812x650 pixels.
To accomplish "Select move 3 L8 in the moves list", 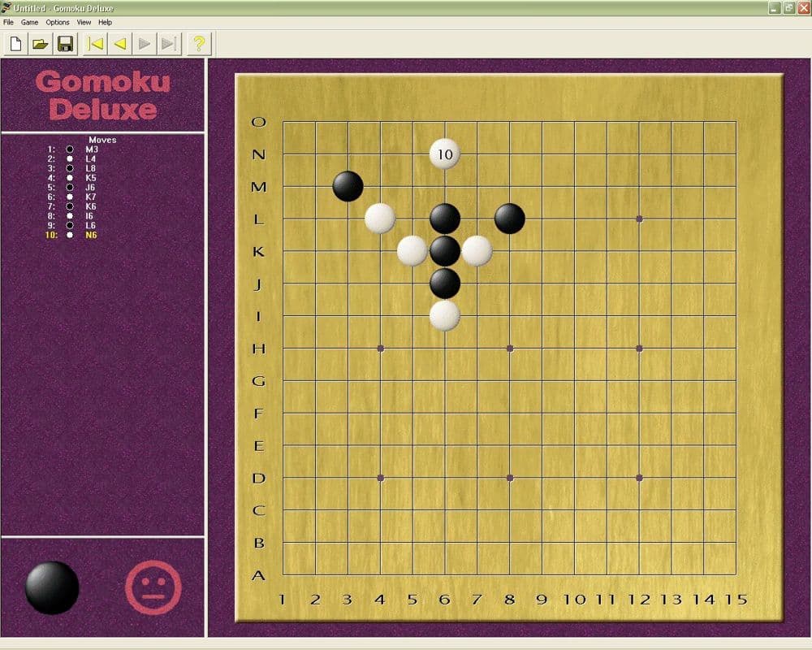I will [x=72, y=168].
